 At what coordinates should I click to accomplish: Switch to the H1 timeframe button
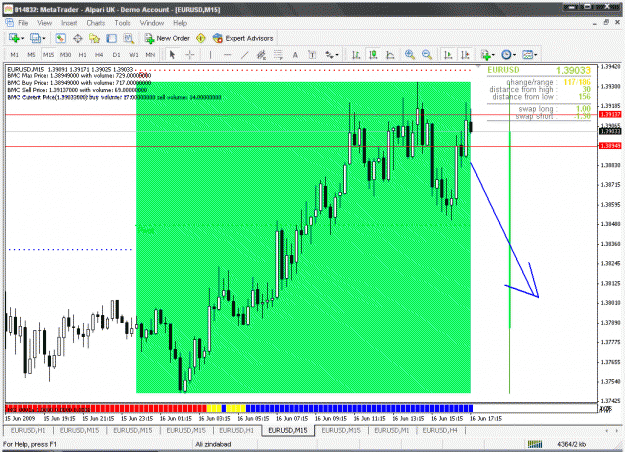(83, 55)
